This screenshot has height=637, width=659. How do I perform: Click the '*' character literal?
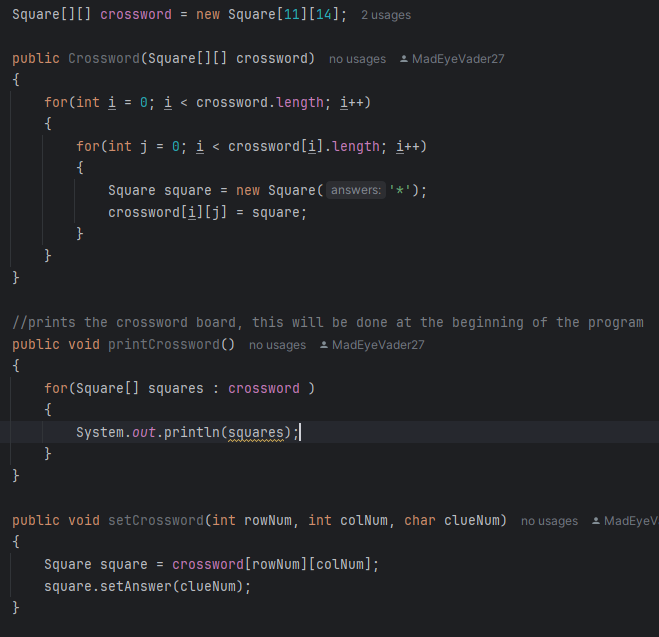coord(402,190)
